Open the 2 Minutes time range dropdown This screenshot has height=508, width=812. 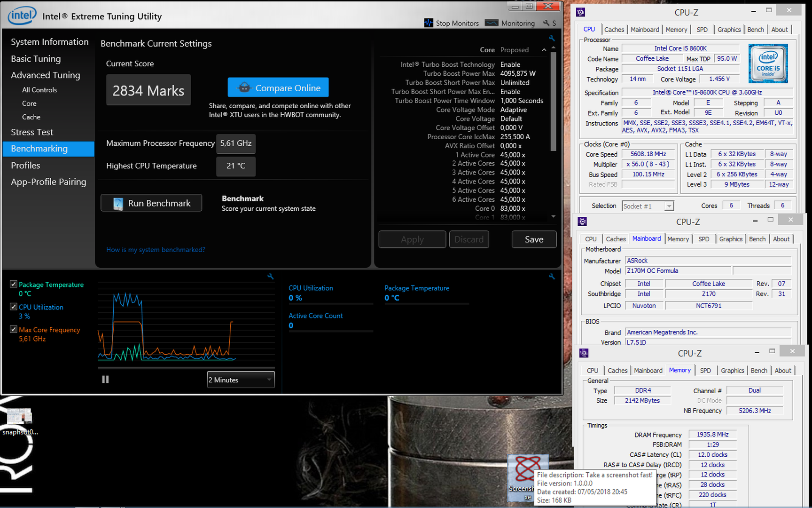pos(241,380)
